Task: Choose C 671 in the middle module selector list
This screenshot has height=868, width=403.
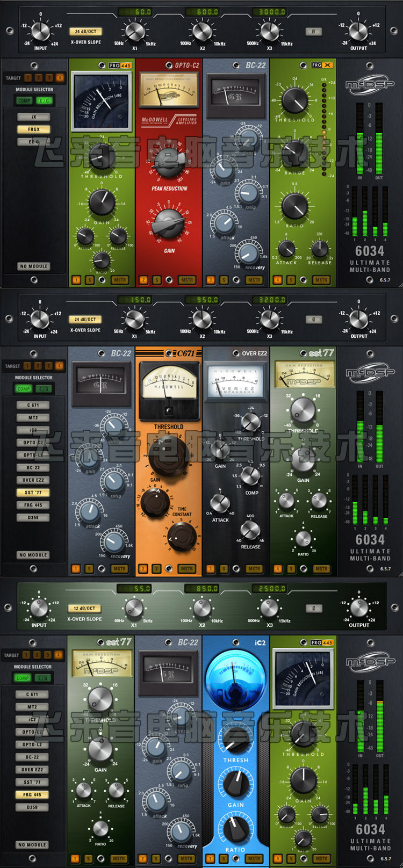Action: click(33, 405)
